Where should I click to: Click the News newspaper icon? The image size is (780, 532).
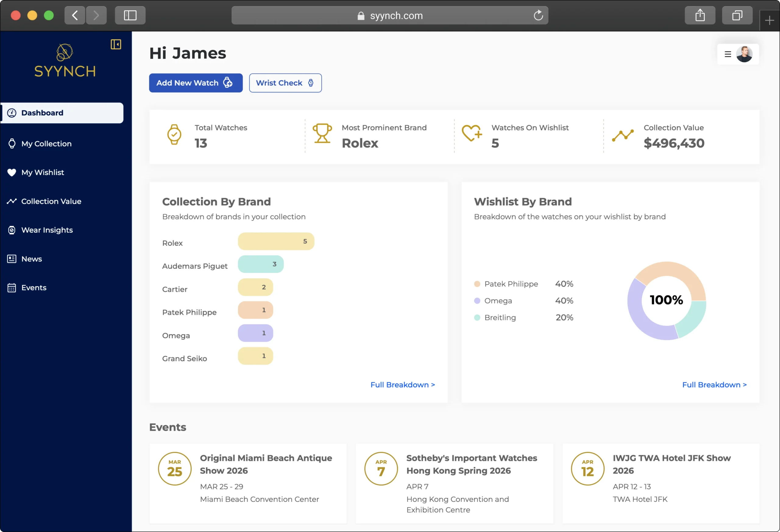(12, 259)
